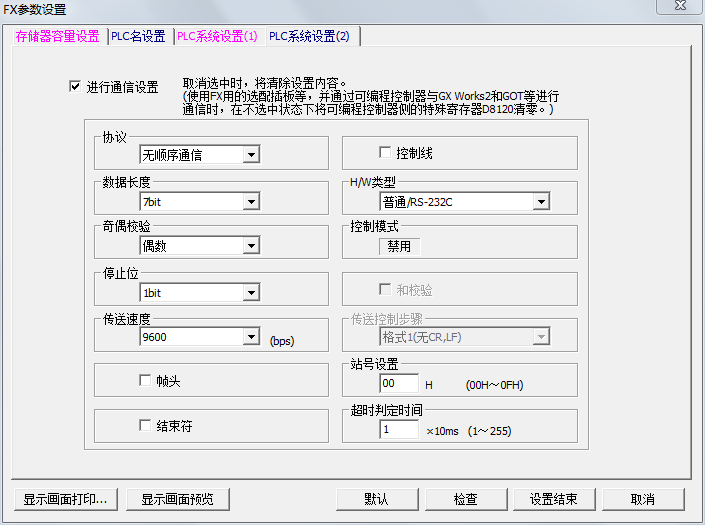Image resolution: width=705 pixels, height=525 pixels.
Task: Close the FX参数设置 dialog window
Action: coord(680,8)
